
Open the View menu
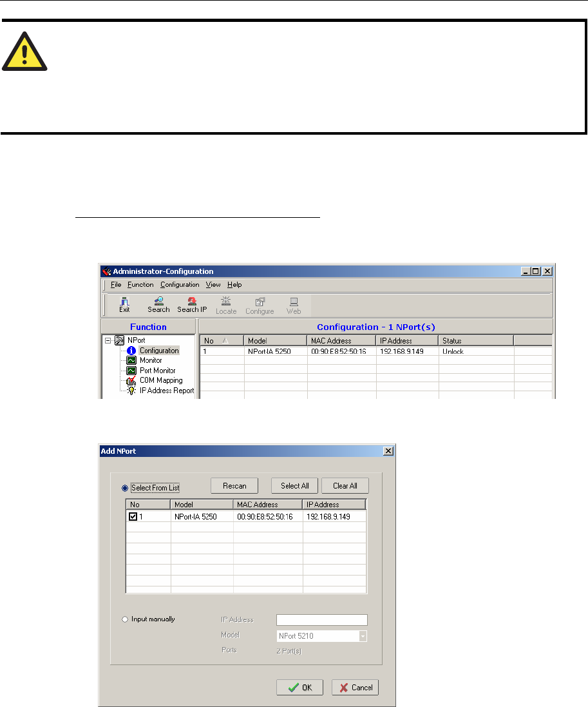tap(213, 284)
